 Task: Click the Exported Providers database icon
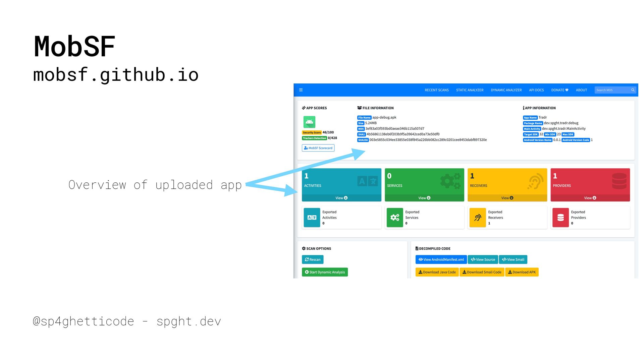[x=560, y=218]
